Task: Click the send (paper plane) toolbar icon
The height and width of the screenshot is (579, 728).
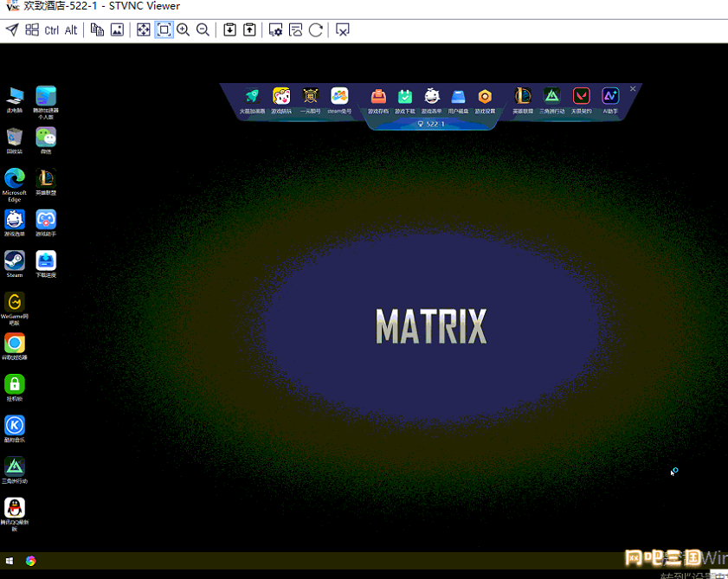Action: pyautogui.click(x=12, y=30)
